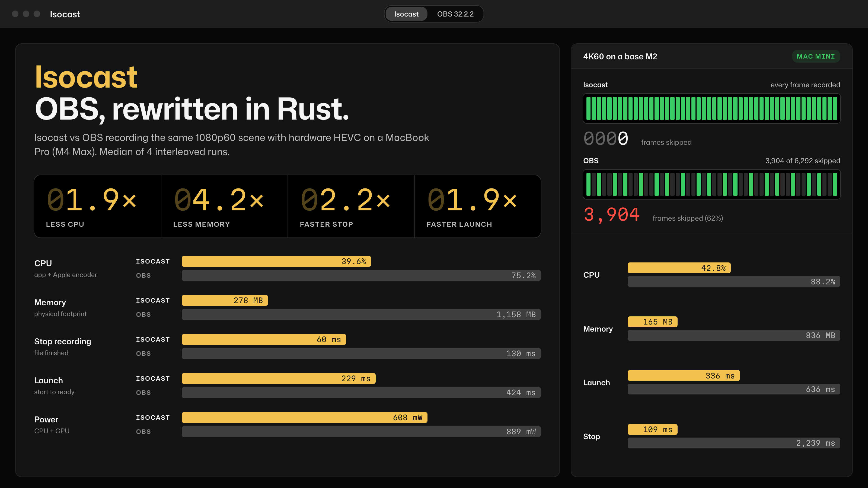Image resolution: width=868 pixels, height=488 pixels.
Task: Click the 165 MB memory bar
Action: click(x=652, y=322)
